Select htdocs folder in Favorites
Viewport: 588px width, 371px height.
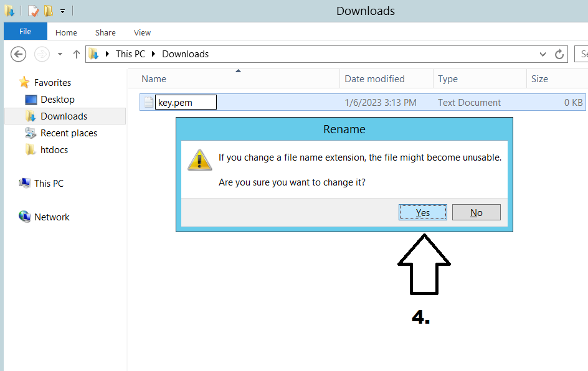tap(54, 149)
